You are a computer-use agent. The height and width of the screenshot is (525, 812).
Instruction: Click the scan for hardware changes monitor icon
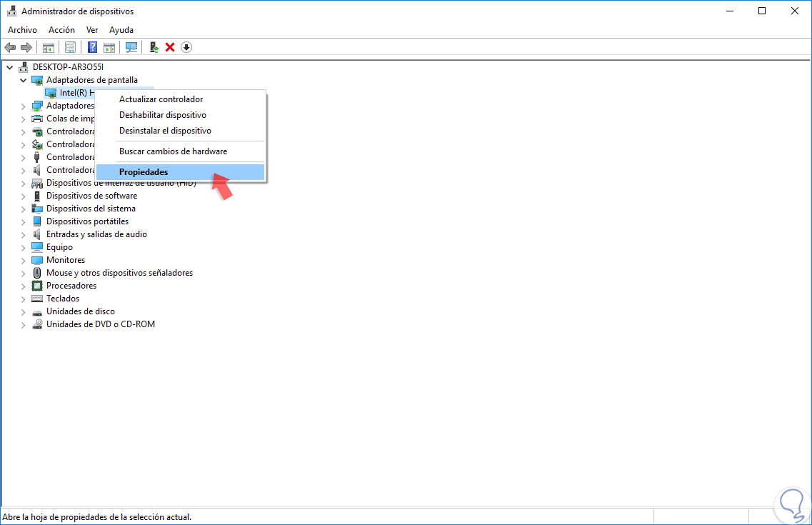[131, 48]
